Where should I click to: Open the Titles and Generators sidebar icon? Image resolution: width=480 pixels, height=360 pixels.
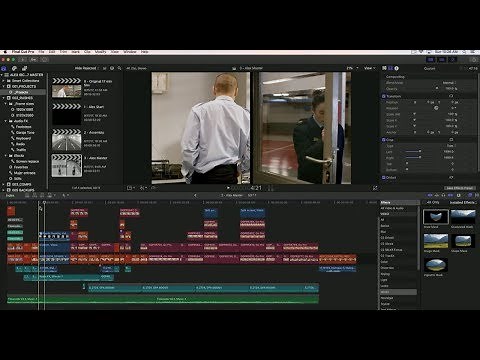coord(24,68)
